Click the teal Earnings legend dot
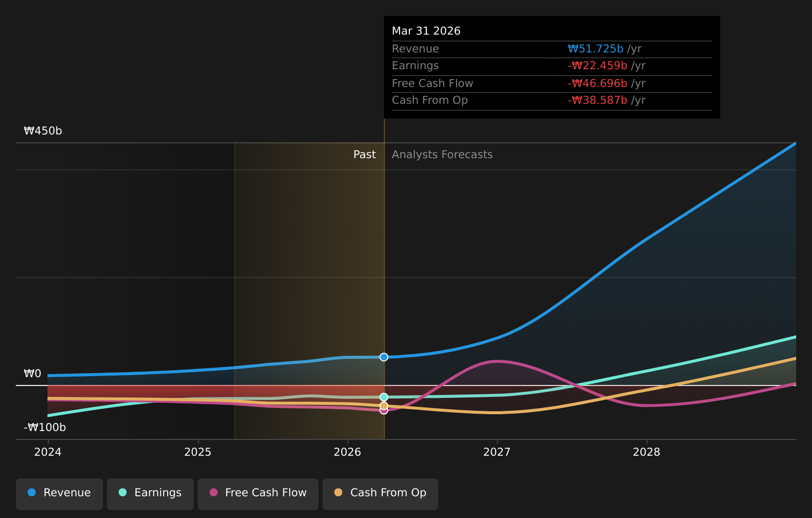The width and height of the screenshot is (812, 518). (123, 492)
